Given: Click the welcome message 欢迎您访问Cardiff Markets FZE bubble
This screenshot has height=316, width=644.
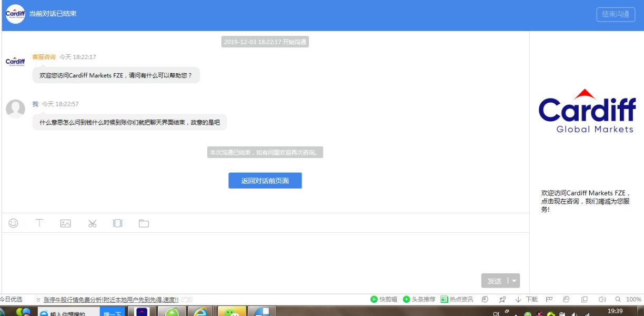Looking at the screenshot, I should coord(116,75).
